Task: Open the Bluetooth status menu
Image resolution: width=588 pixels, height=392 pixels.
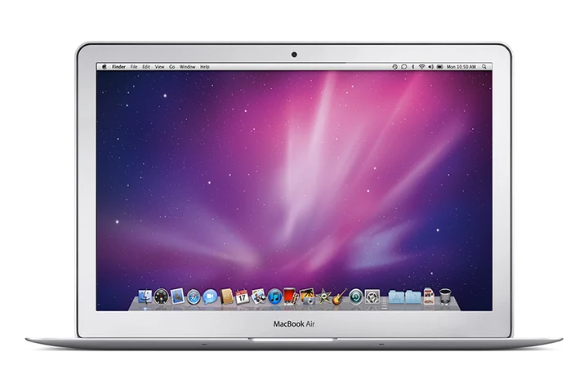Action: click(413, 67)
